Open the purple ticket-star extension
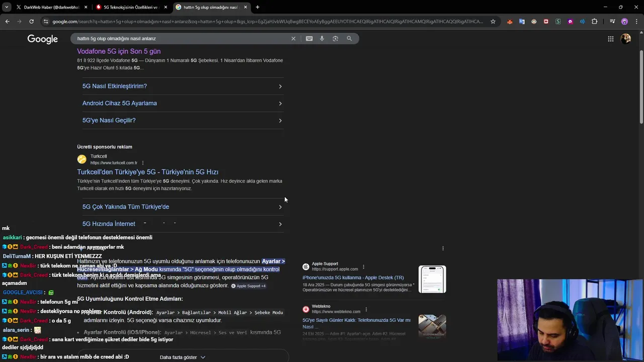The height and width of the screenshot is (362, 644). click(x=570, y=22)
